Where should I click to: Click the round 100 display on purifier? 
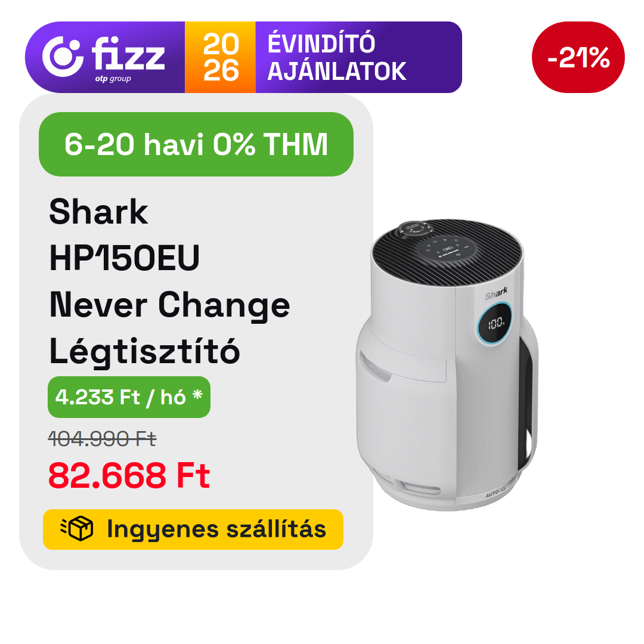click(495, 324)
